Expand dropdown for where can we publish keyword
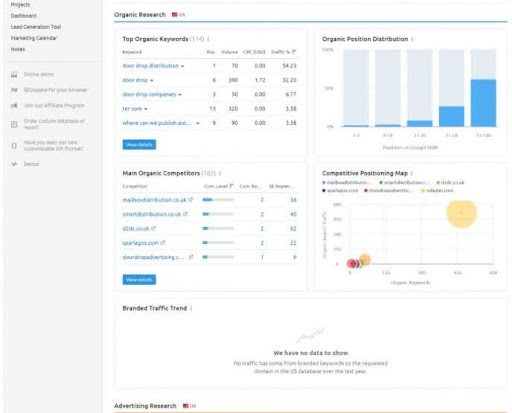512x413 pixels. pos(198,123)
